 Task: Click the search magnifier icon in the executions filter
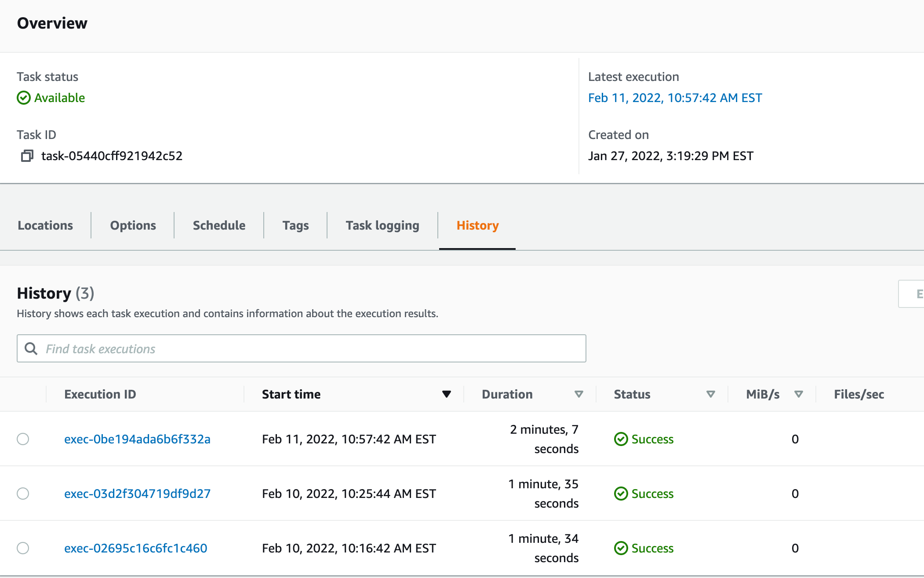pyautogui.click(x=31, y=349)
